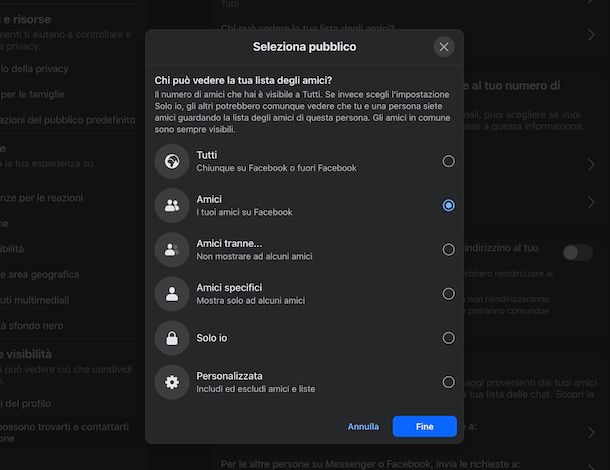
Task: Choose the Personalizzata radio button
Action: click(x=448, y=382)
